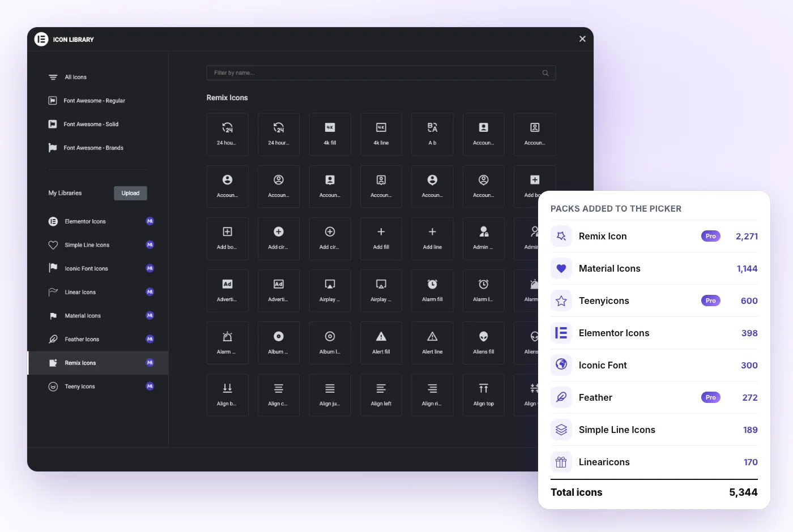Switch to Material Icons library
The width and height of the screenshot is (793, 532).
click(x=97, y=316)
